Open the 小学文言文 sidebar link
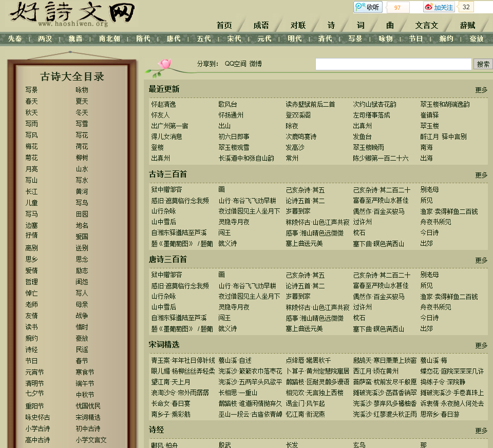Viewport: 493px width, 448px height. click(x=91, y=440)
